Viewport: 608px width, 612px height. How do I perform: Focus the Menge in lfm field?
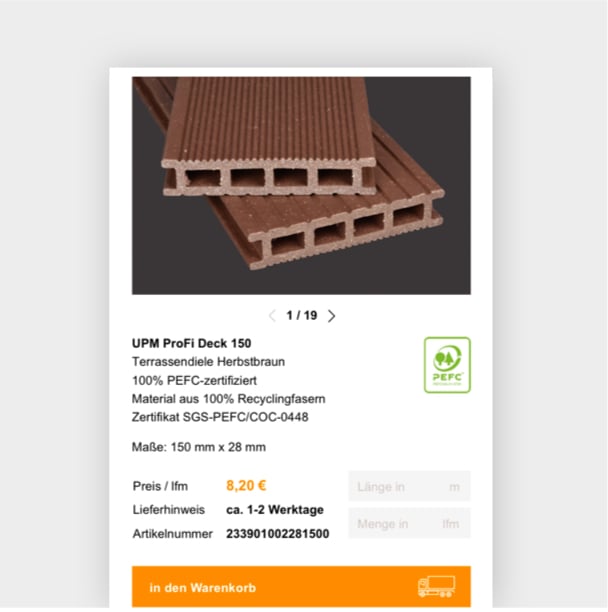coord(409,523)
